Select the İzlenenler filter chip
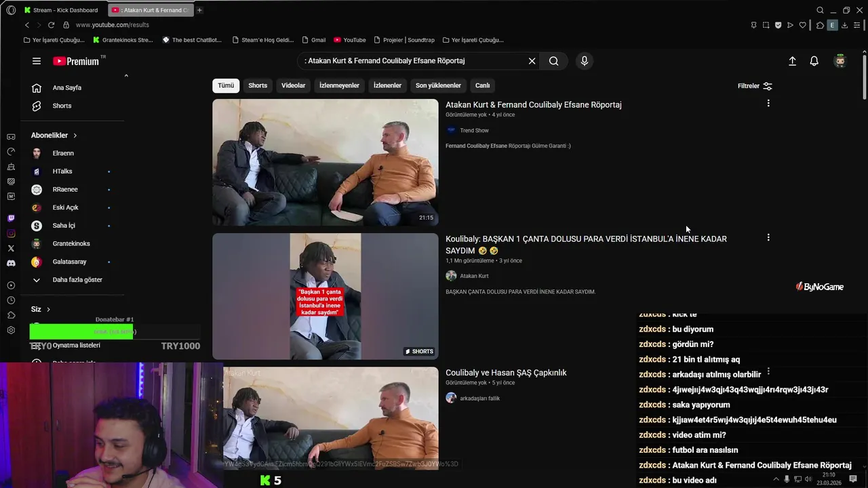Screen dimensions: 868x488 pos(387,85)
